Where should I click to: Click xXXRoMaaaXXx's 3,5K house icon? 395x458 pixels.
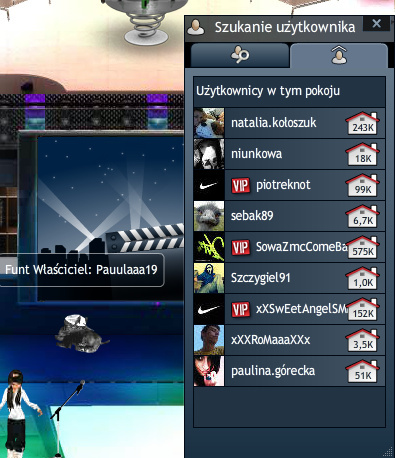(362, 340)
